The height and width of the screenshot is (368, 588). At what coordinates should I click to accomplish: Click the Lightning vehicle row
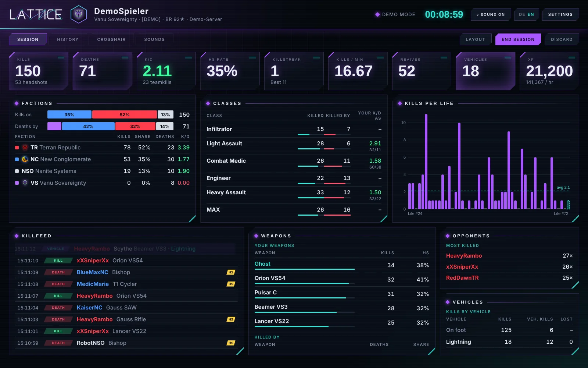coord(509,342)
